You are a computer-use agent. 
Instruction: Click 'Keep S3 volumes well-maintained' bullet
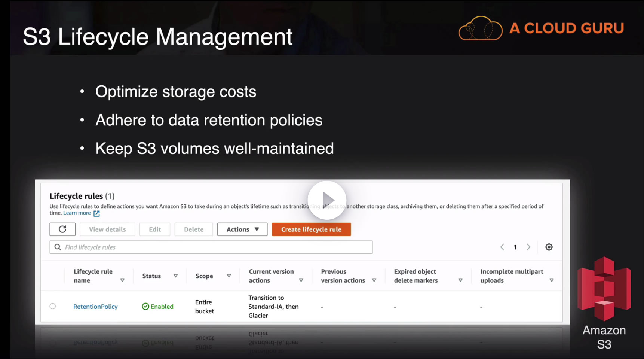click(215, 149)
